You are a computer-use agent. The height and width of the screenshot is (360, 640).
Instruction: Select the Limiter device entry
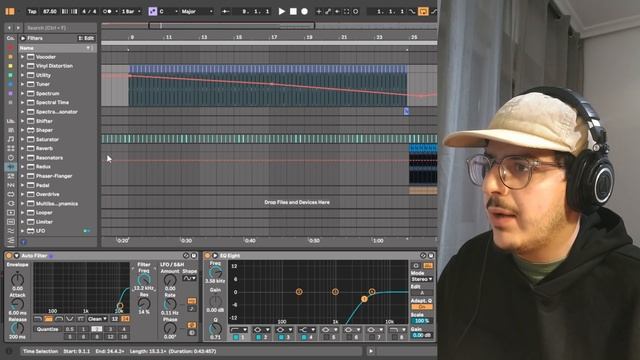coord(44,222)
